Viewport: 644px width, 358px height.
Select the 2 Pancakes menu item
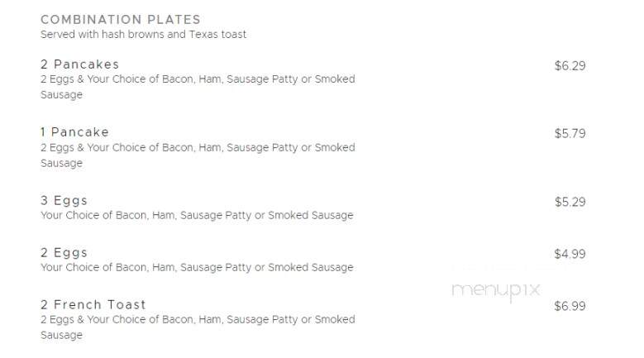79,64
